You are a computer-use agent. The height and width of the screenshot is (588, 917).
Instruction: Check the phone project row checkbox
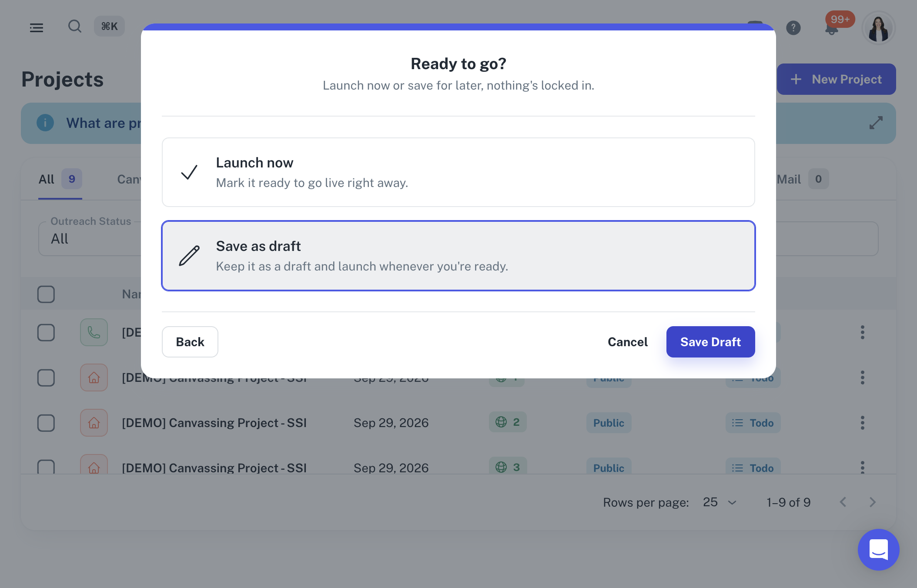(46, 333)
